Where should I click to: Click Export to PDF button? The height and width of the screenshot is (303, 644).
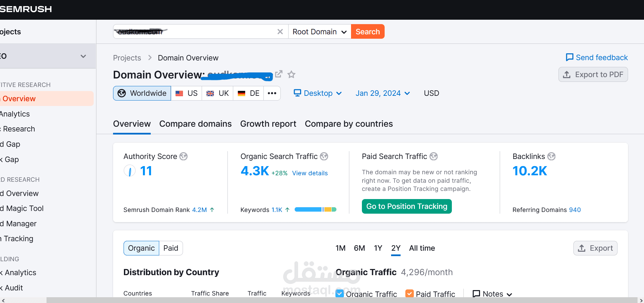593,74
